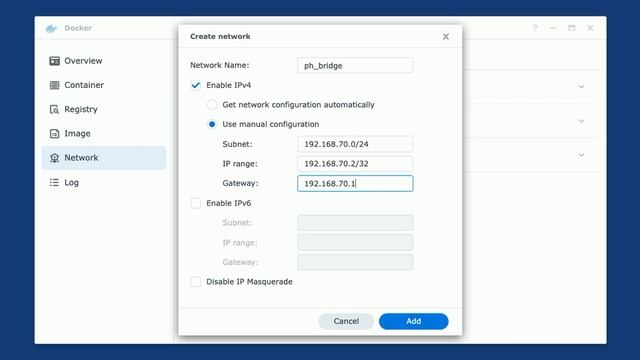Click the Container sidebar icon

click(x=54, y=85)
